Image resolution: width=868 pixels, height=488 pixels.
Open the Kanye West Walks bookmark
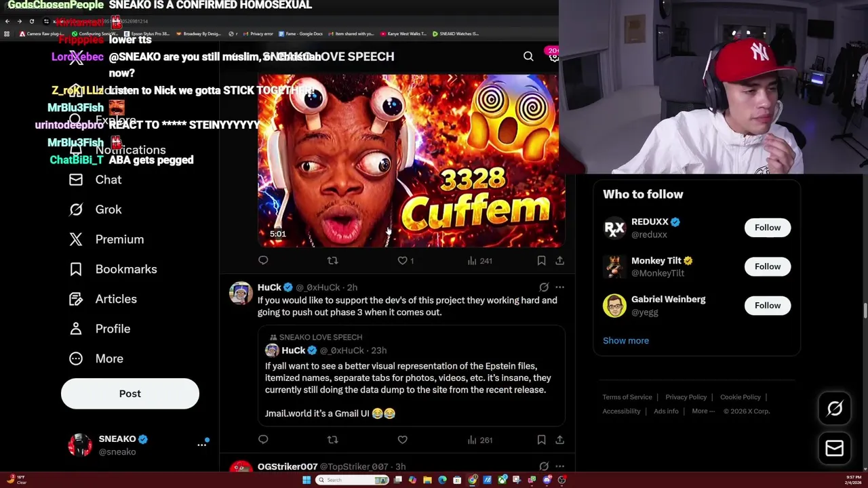click(x=403, y=33)
